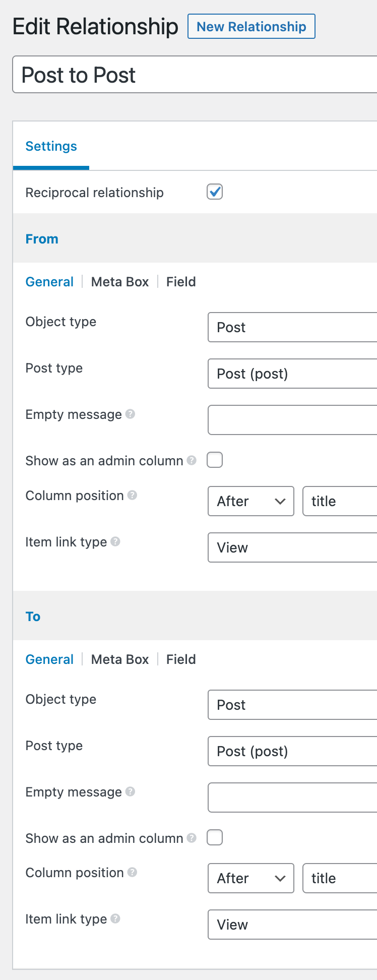The height and width of the screenshot is (980, 377).
Task: Click help icon beside To Show as admin column
Action: tap(192, 838)
